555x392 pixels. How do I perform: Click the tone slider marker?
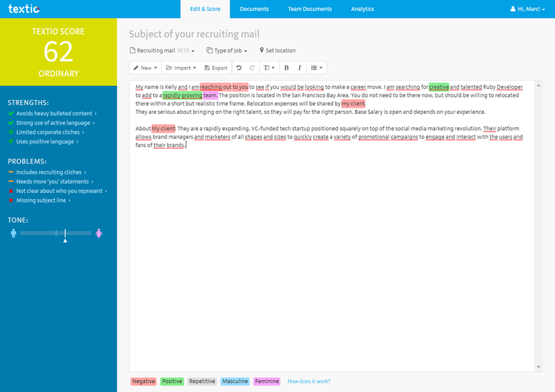[65, 235]
